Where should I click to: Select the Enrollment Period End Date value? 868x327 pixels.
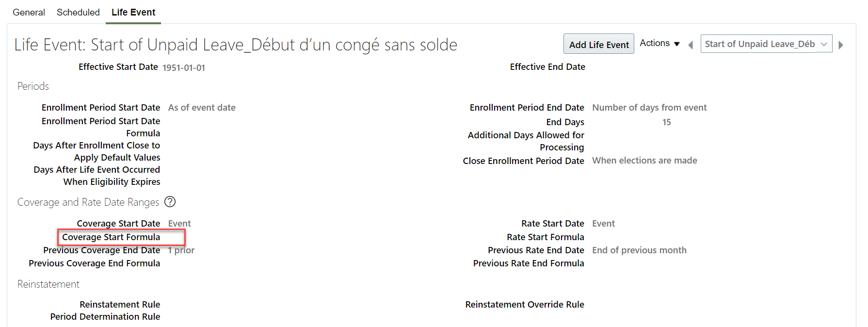coord(649,107)
